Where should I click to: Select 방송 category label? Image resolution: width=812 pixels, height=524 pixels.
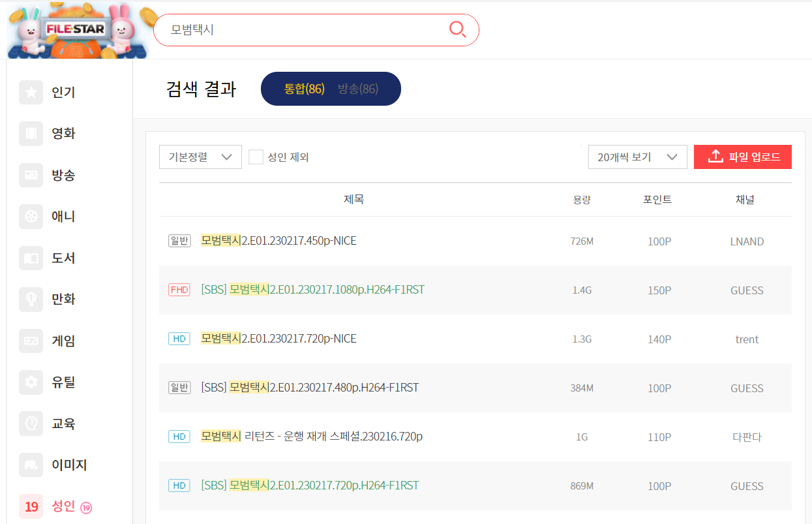[x=63, y=175]
